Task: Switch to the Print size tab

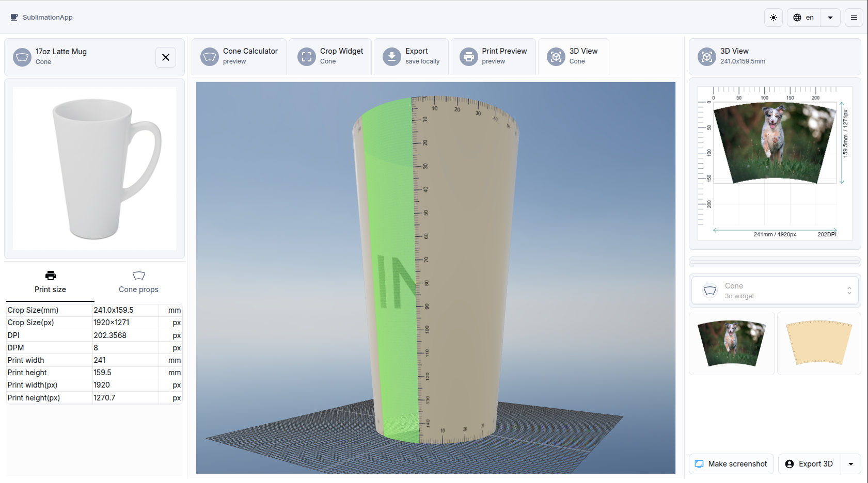Action: (x=50, y=282)
